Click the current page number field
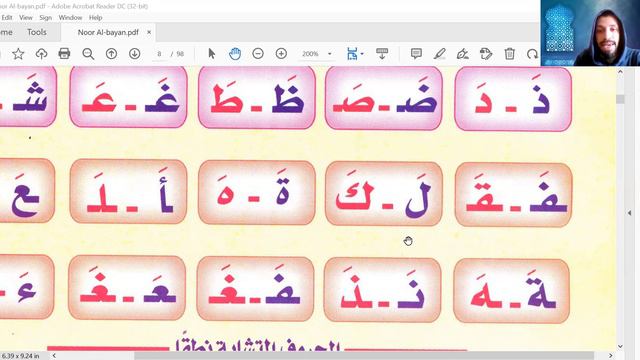This screenshot has width=640, height=360. (x=160, y=54)
